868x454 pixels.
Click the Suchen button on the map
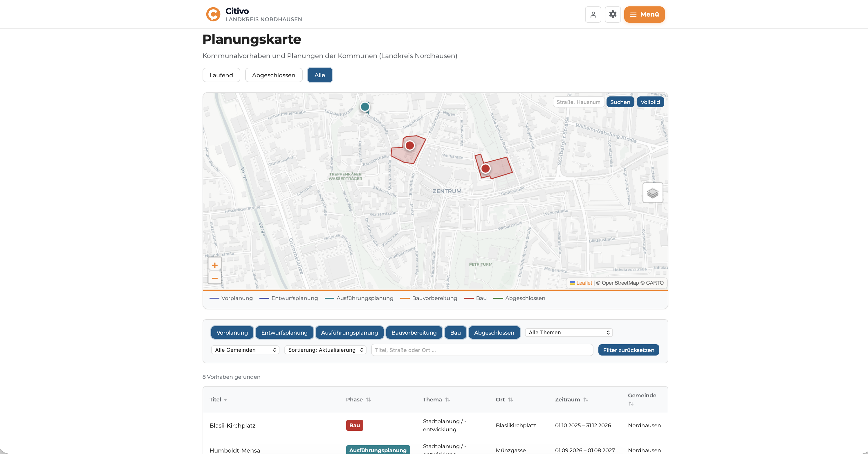[x=620, y=102]
